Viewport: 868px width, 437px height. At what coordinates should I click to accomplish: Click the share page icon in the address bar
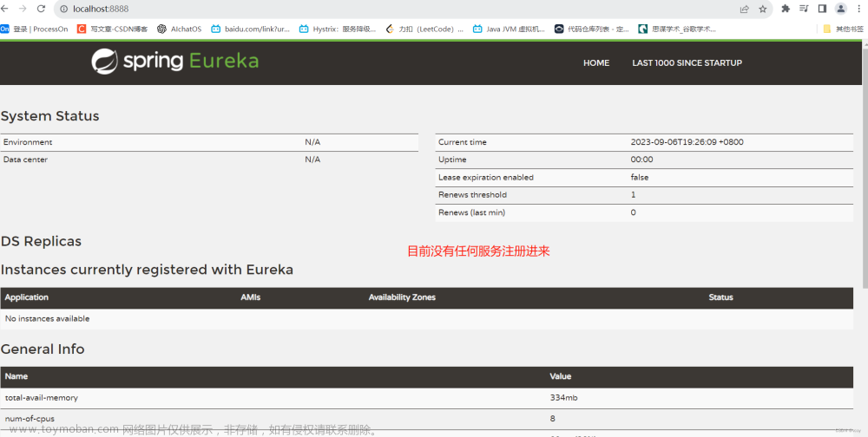(x=745, y=9)
